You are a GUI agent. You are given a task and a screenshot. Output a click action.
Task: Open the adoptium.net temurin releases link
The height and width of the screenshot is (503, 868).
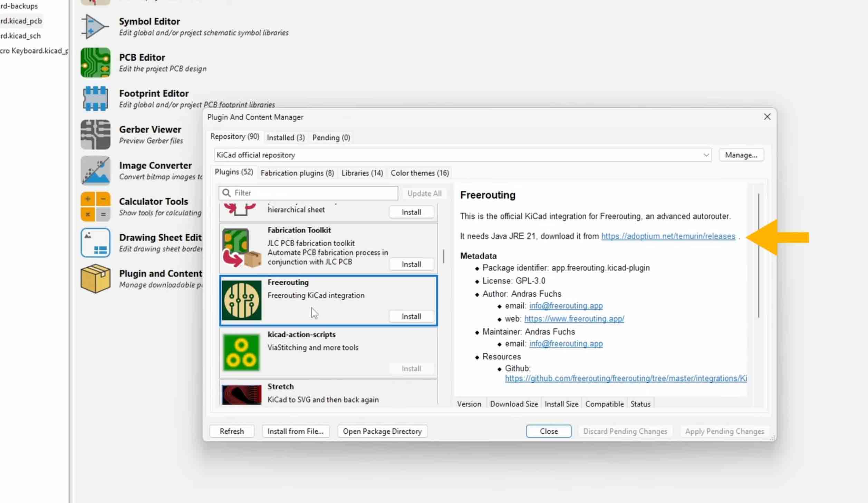(668, 236)
